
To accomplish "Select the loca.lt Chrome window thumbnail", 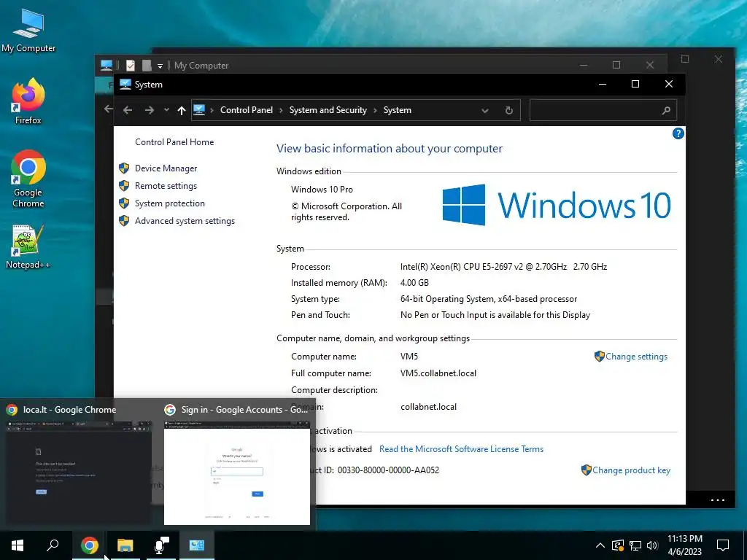I will click(x=78, y=464).
